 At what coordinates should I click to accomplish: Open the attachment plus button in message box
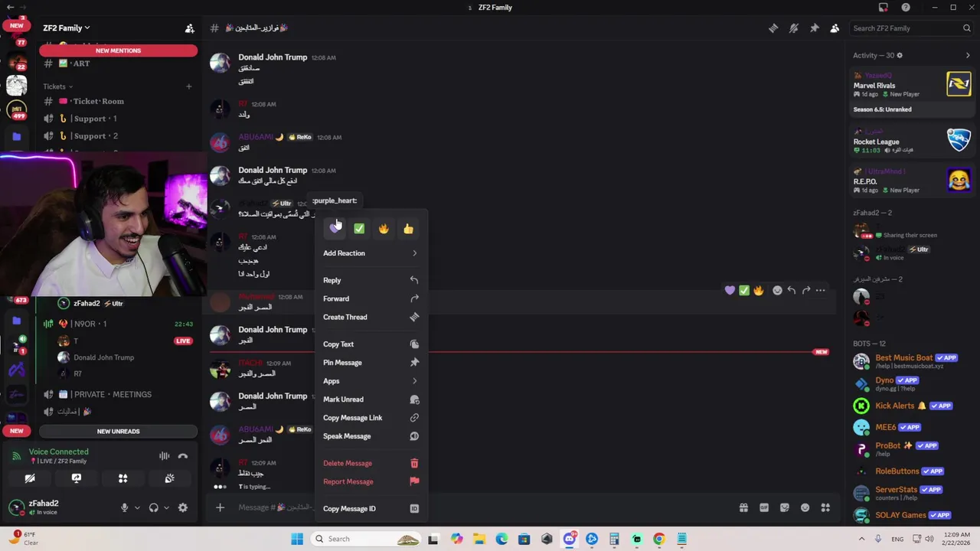point(220,507)
